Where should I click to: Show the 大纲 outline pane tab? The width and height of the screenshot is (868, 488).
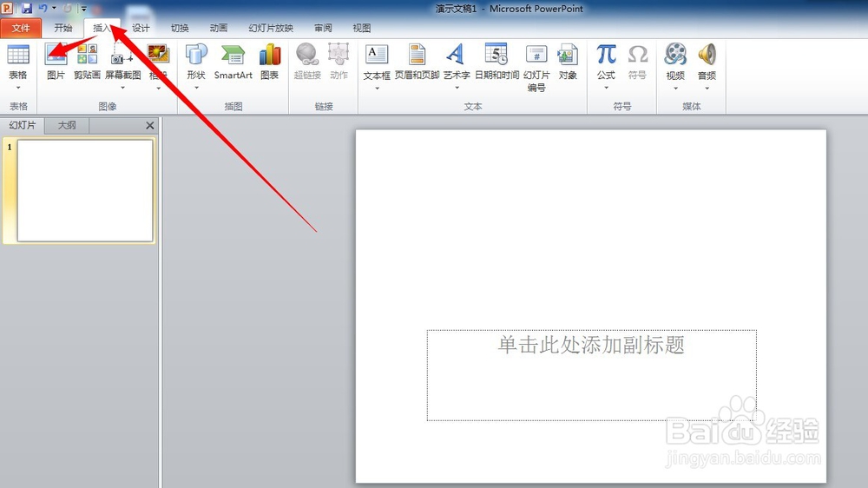tap(67, 125)
